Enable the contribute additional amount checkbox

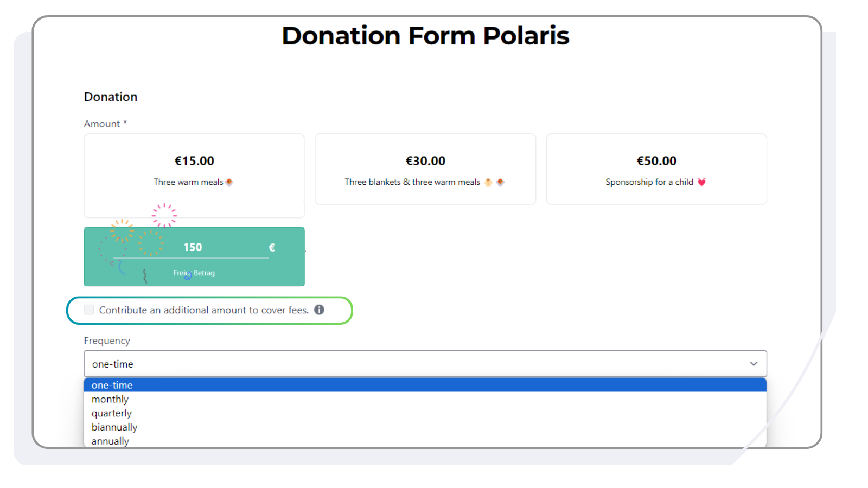pyautogui.click(x=88, y=310)
